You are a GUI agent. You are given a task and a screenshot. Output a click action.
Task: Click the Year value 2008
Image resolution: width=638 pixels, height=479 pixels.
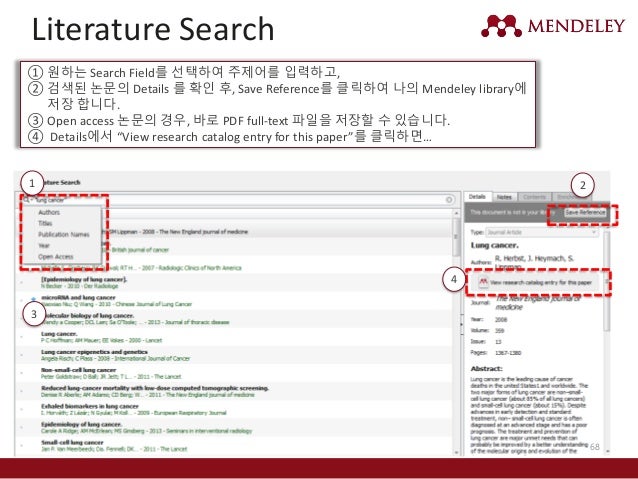(x=501, y=319)
